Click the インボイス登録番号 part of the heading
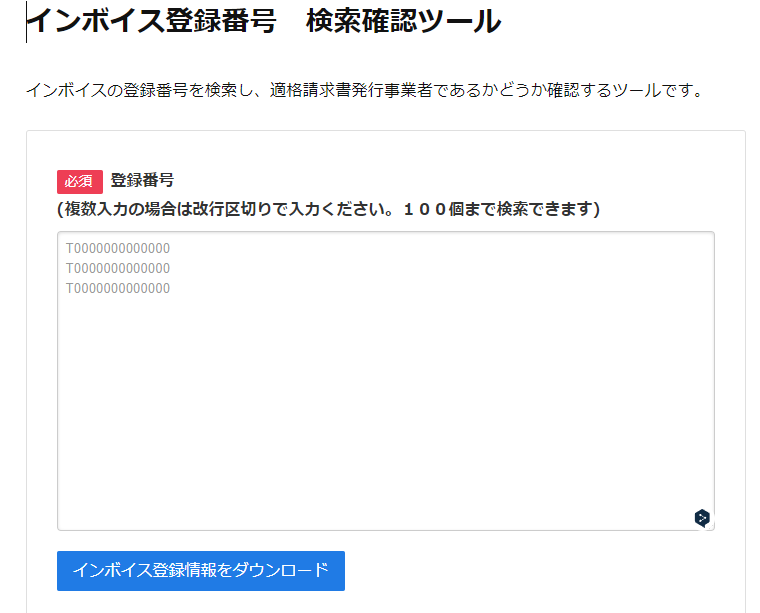This screenshot has width=760, height=613. click(x=152, y=21)
